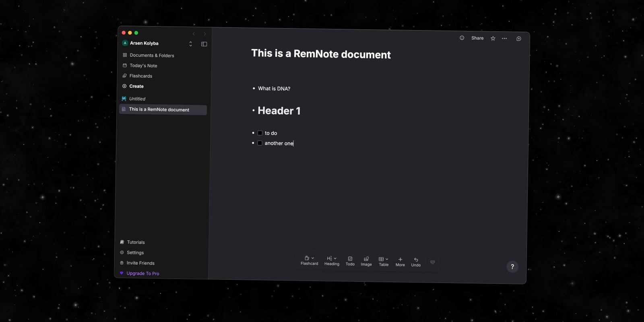Click the Heading toolbar button
This screenshot has height=322, width=644.
332,261
